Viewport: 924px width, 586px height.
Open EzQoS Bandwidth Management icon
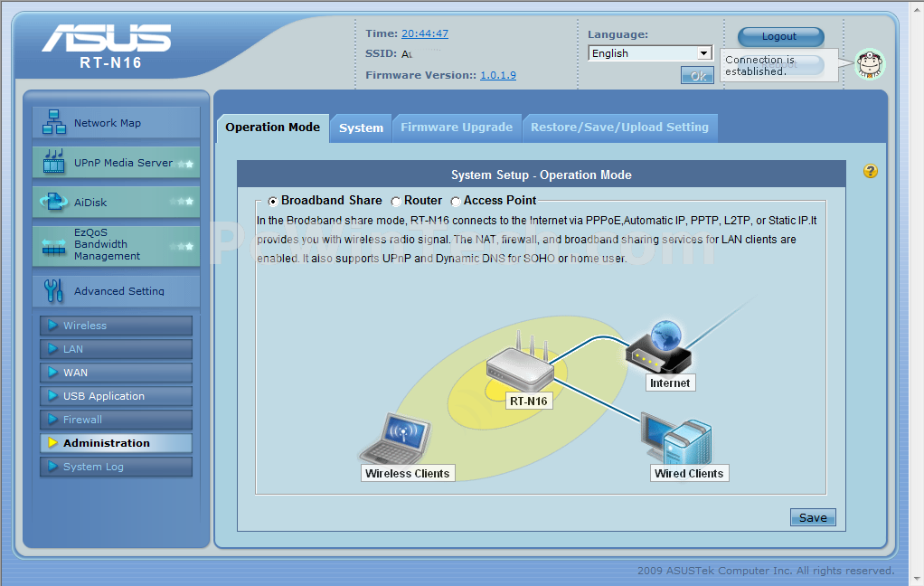pyautogui.click(x=53, y=246)
